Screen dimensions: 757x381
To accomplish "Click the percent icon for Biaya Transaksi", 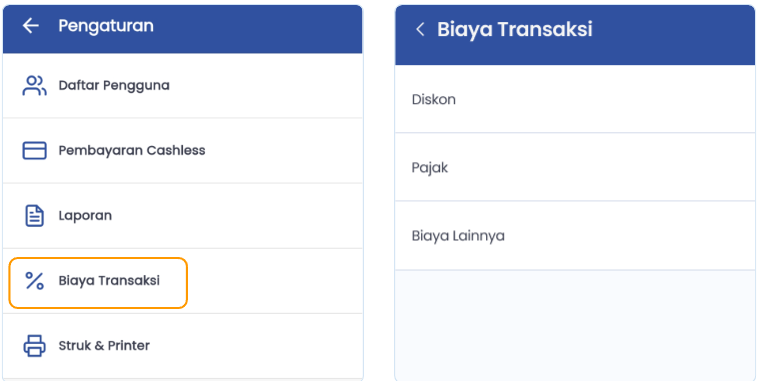I will (34, 281).
